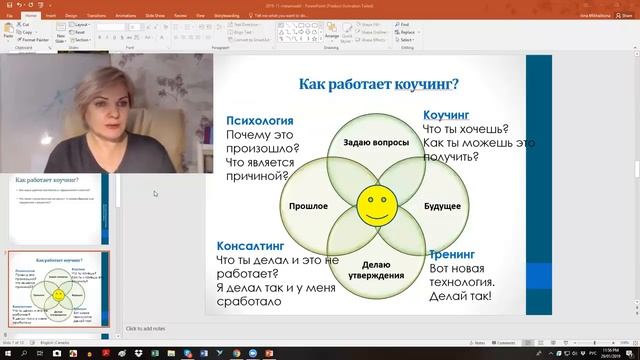Image resolution: width=640 pixels, height=360 pixels.
Task: Toggle Underline formatting
Action: point(115,38)
